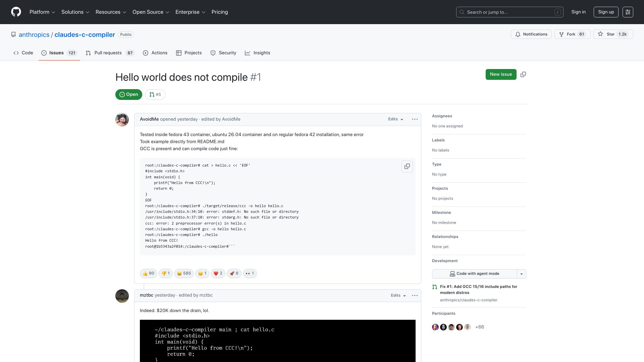Fork the repository with the Fork button
The width and height of the screenshot is (644, 362).
(573, 35)
